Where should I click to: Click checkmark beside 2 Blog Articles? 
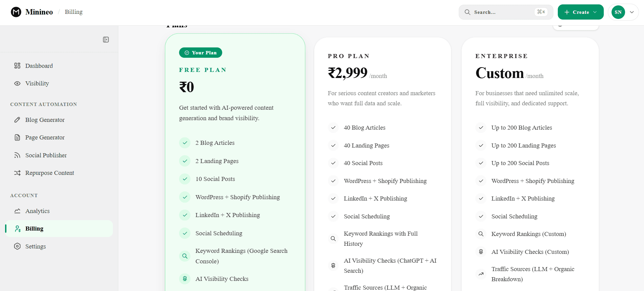(x=185, y=143)
